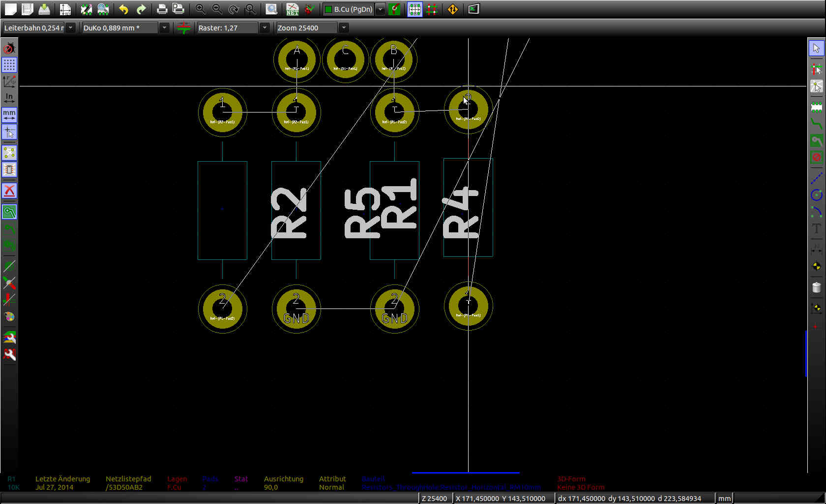The image size is (826, 504).
Task: Toggle grid visibility
Action: pos(9,65)
